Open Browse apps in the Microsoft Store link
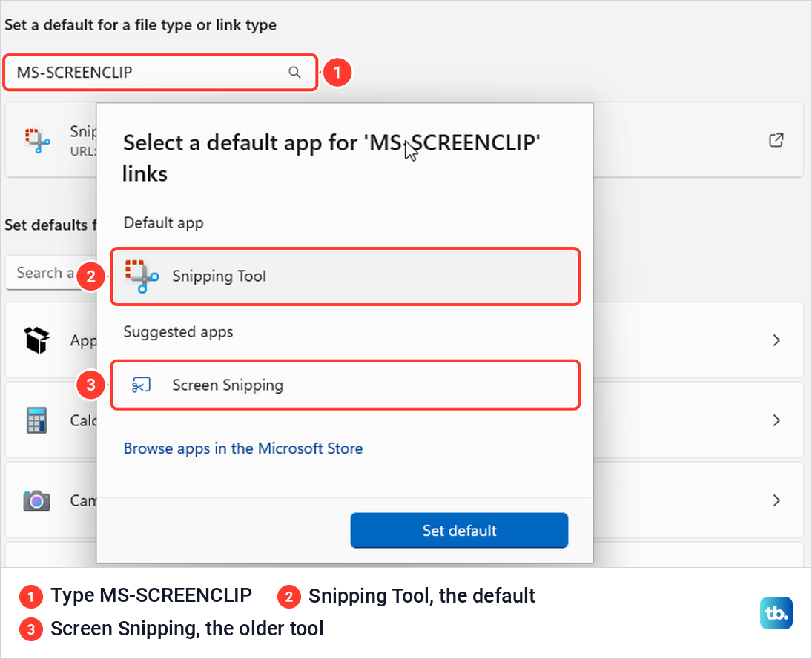This screenshot has width=812, height=659. point(243,448)
